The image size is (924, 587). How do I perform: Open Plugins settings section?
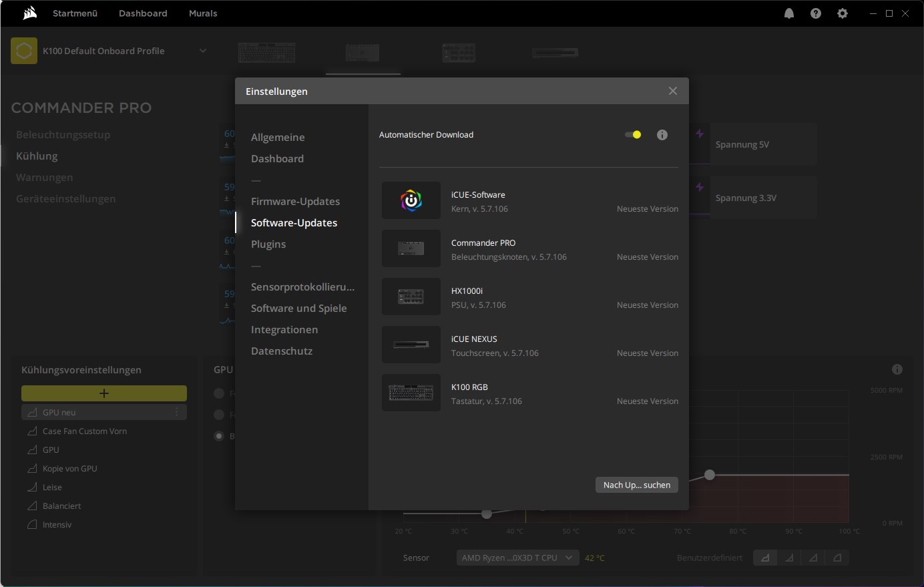[x=268, y=244]
